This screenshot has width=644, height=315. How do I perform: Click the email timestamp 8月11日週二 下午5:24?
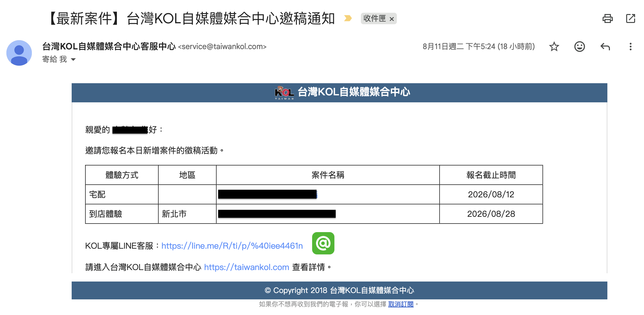point(479,47)
